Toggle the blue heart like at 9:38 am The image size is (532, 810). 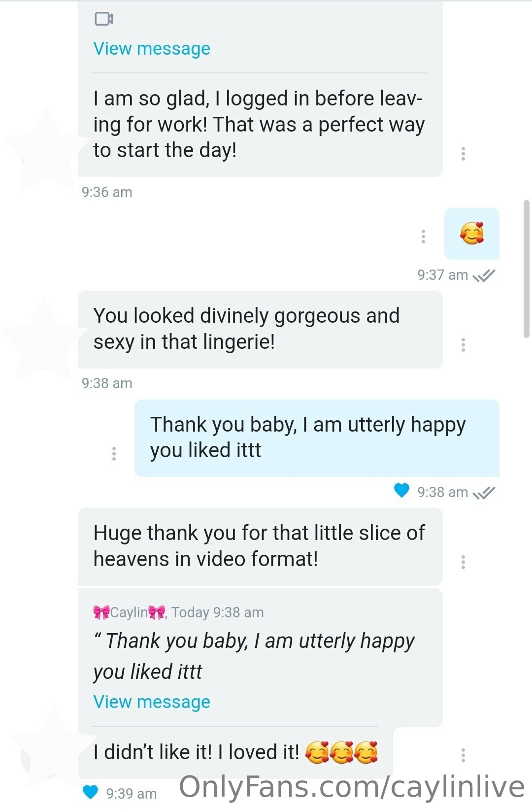tap(401, 491)
